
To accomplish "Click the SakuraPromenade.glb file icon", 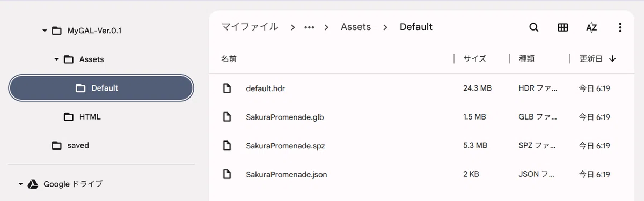I will tap(228, 117).
